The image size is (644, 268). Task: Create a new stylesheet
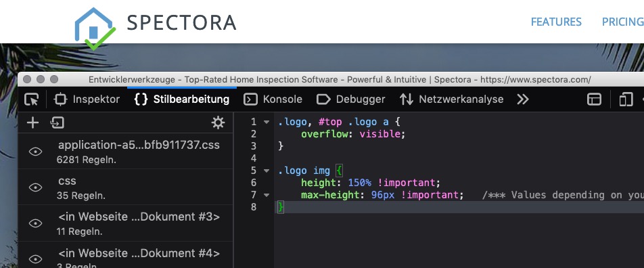(x=32, y=122)
